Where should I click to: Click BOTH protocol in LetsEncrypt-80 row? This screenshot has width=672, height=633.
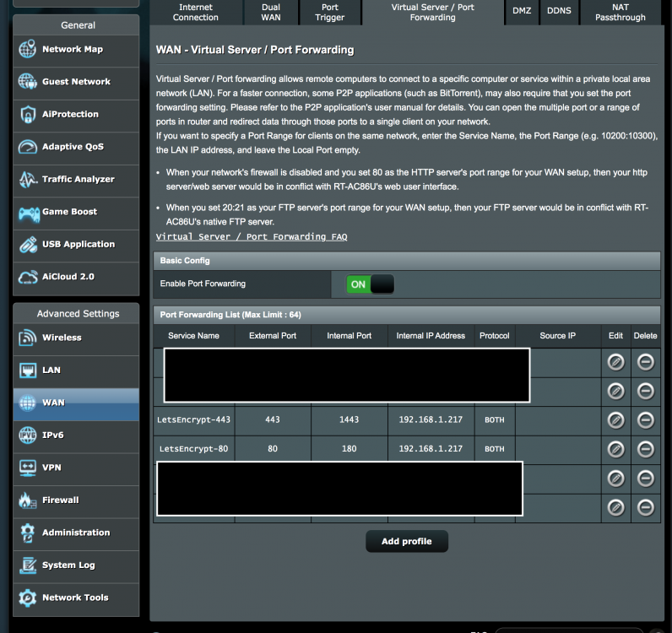tap(495, 449)
